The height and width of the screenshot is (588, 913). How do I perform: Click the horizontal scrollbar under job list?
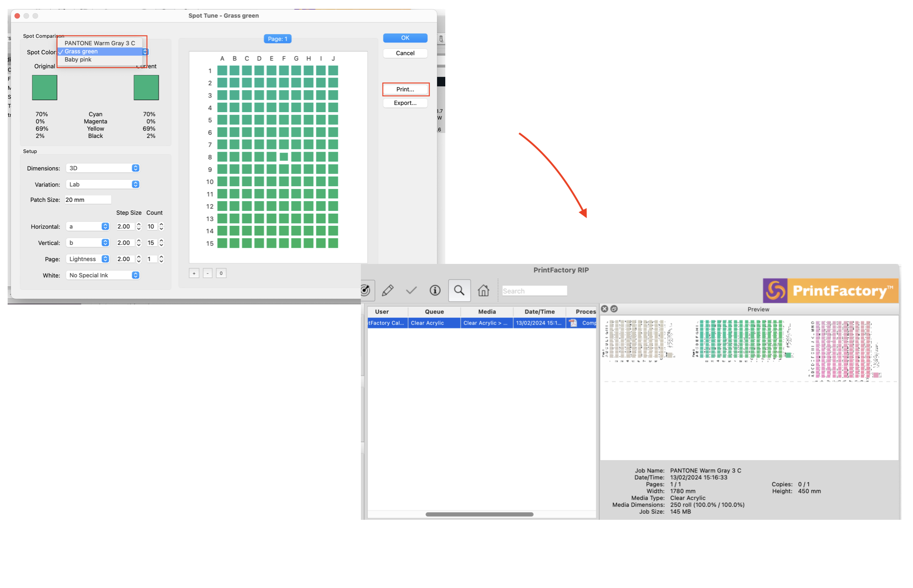tap(479, 514)
